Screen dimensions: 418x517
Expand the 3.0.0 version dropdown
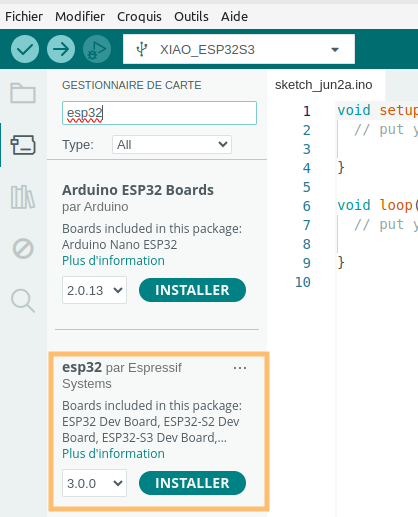(94, 483)
